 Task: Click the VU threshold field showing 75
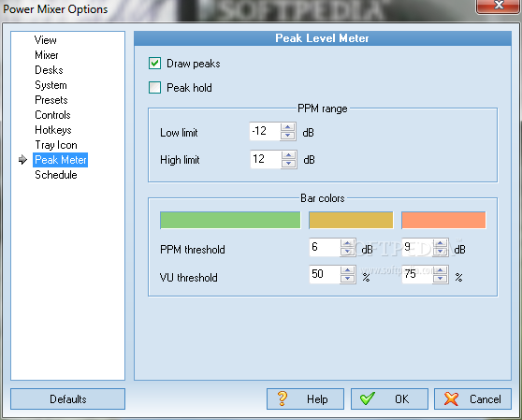[x=417, y=274]
